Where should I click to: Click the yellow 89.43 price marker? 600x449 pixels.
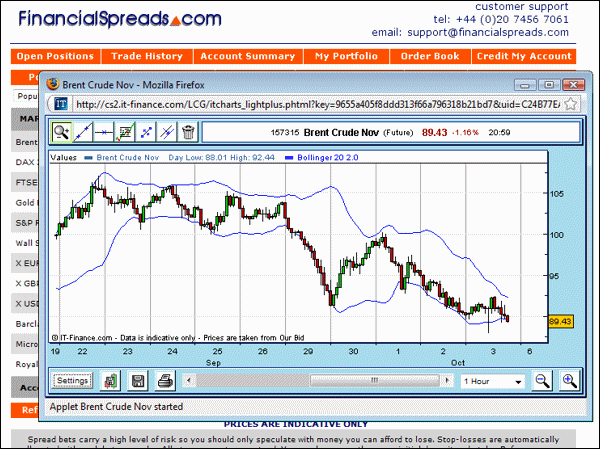click(560, 321)
